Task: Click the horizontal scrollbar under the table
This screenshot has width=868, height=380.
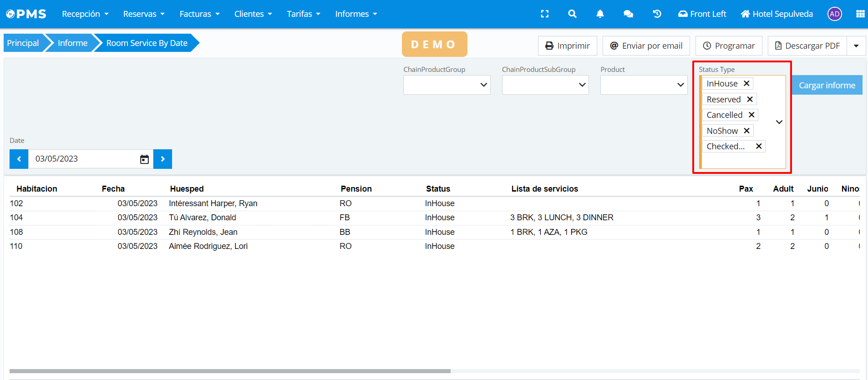Action: pos(230,371)
